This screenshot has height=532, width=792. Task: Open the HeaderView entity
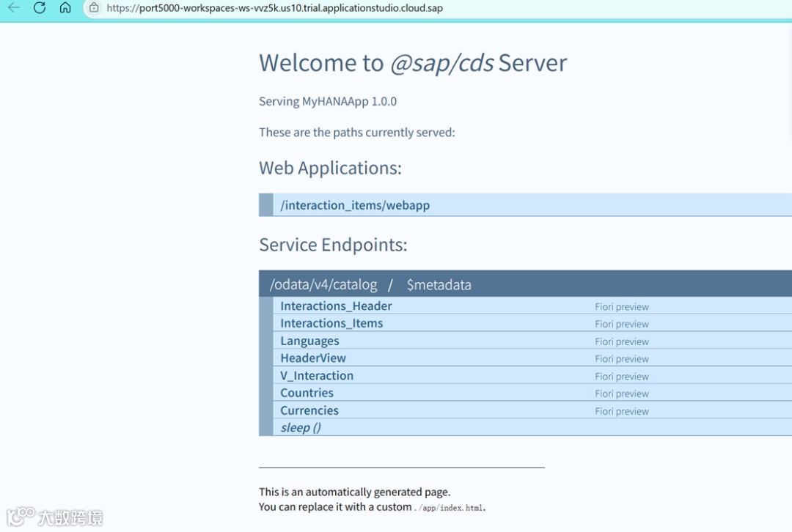coord(313,358)
